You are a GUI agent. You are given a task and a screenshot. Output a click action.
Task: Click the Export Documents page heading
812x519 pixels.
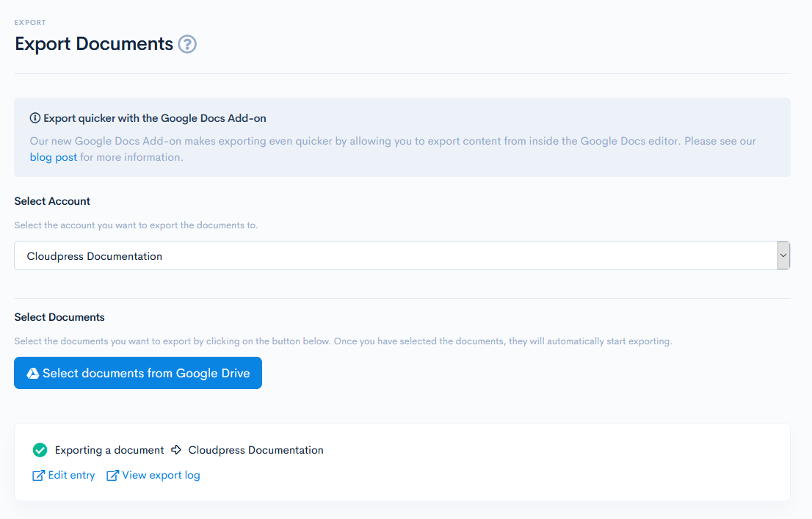(94, 44)
